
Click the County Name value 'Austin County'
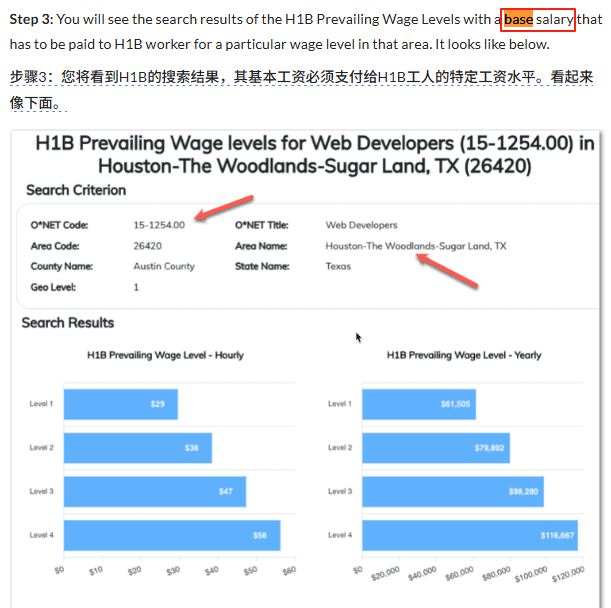pyautogui.click(x=164, y=266)
